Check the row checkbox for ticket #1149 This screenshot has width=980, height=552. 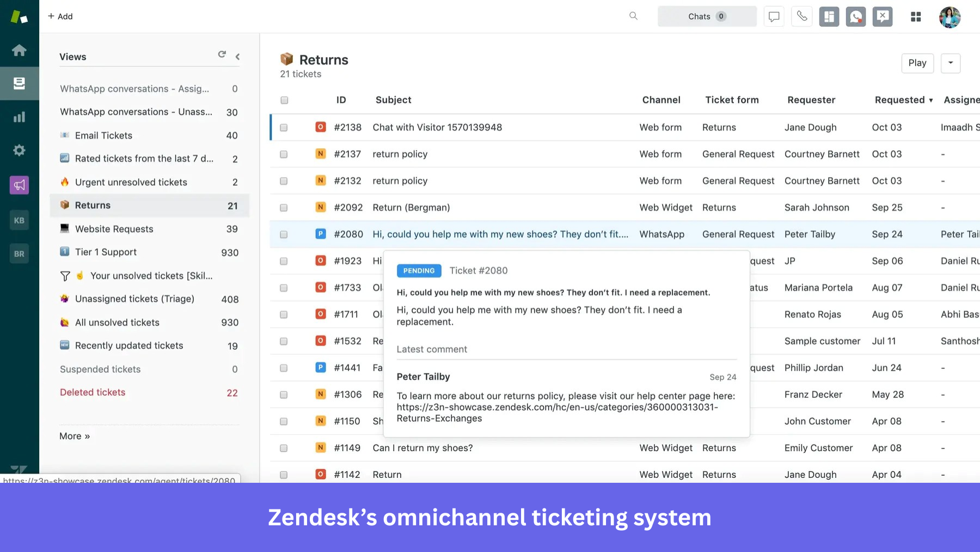tap(284, 447)
